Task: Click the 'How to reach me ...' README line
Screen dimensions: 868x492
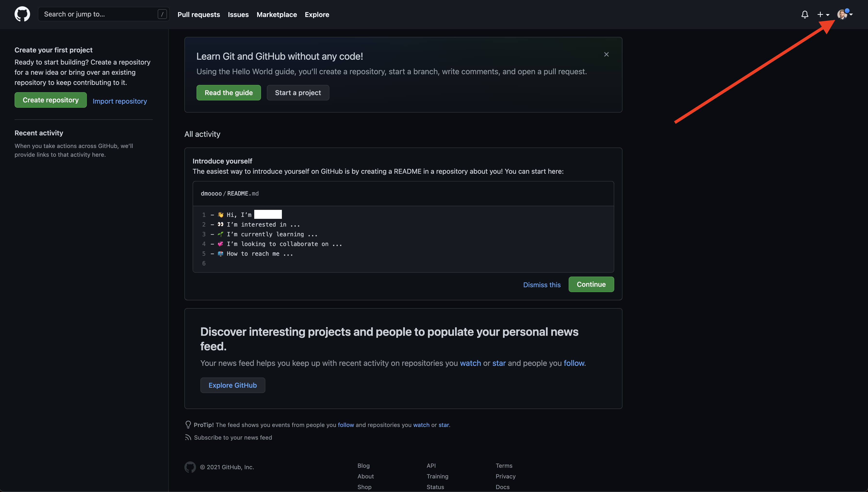Action: coord(260,254)
